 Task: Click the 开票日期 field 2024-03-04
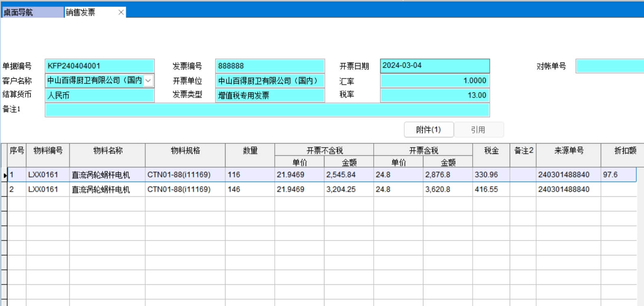434,66
